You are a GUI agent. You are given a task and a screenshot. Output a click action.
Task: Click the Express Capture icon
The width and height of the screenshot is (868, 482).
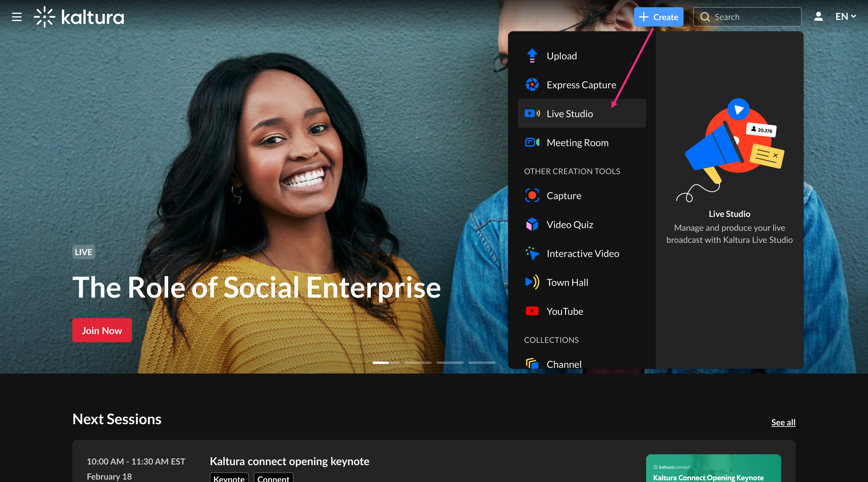coord(532,85)
